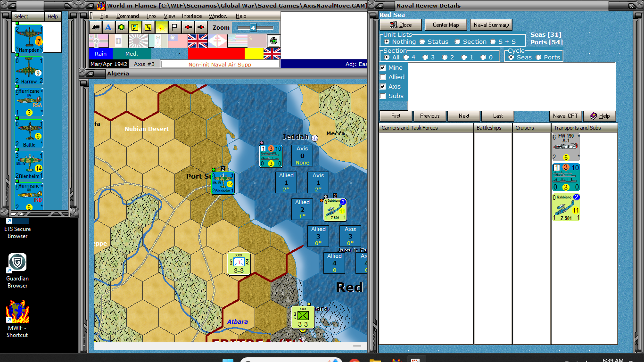The width and height of the screenshot is (644, 362).
Task: Click the yellow sun weather toolbar icon
Action: pos(161,27)
